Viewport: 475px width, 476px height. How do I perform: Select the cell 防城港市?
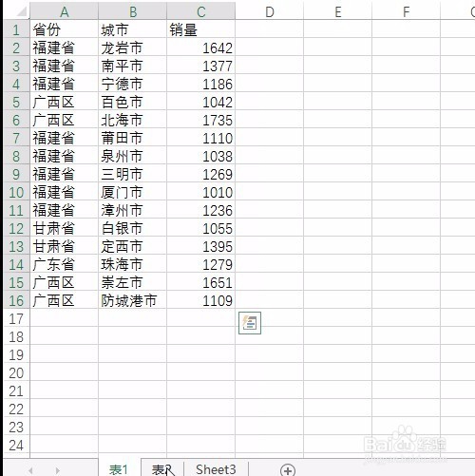133,300
